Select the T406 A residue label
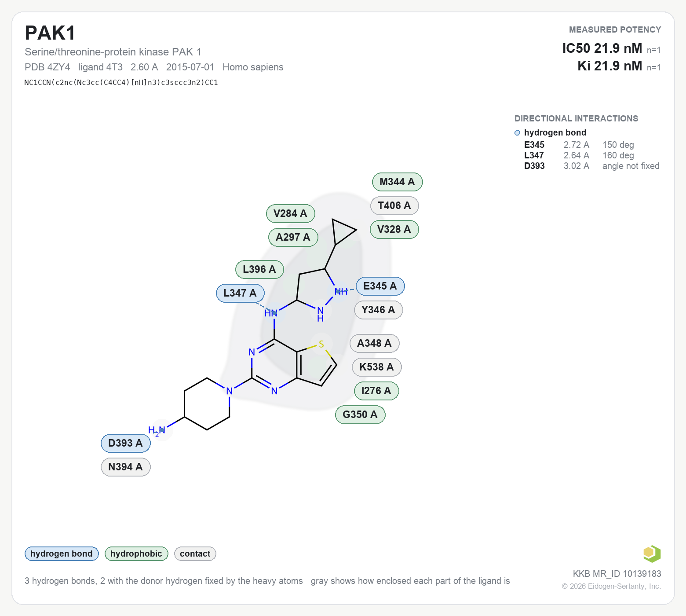This screenshot has width=686, height=616. coord(394,205)
